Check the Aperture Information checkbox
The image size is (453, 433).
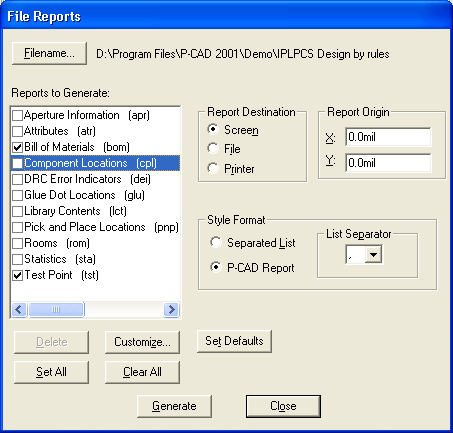click(x=17, y=115)
